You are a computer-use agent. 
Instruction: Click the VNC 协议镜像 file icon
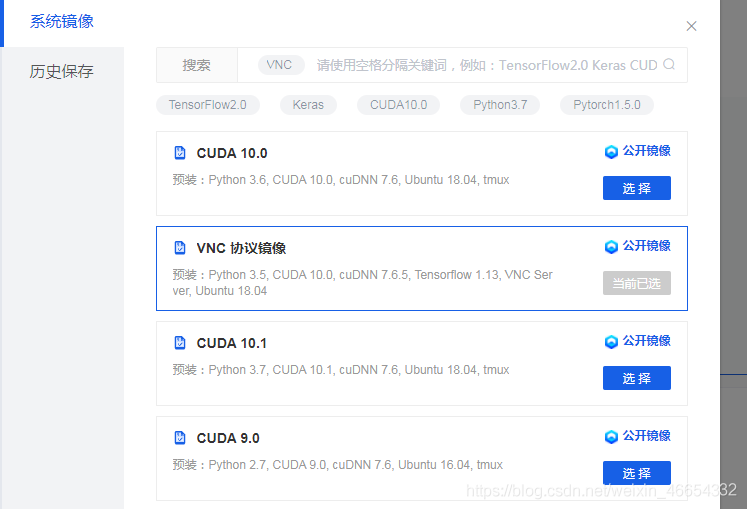180,247
